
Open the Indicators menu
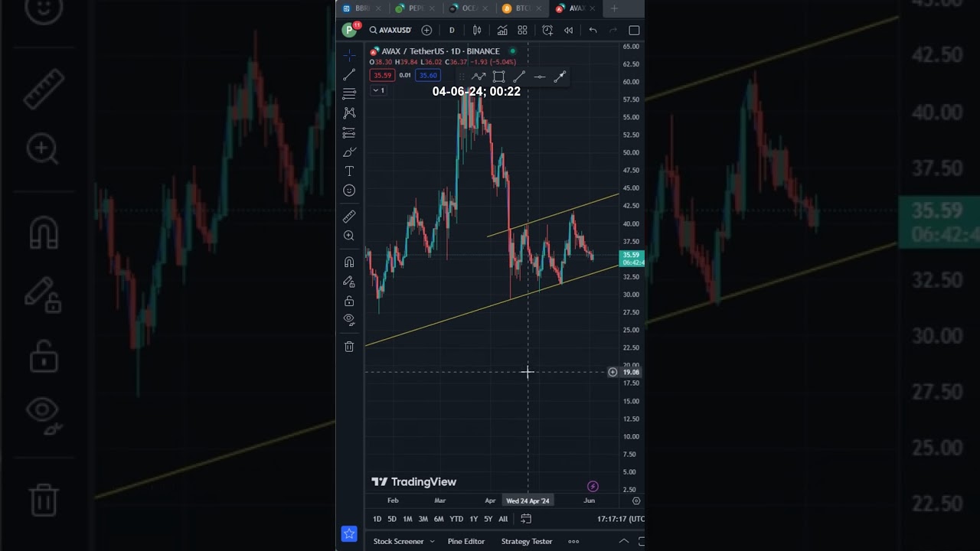pos(502,30)
